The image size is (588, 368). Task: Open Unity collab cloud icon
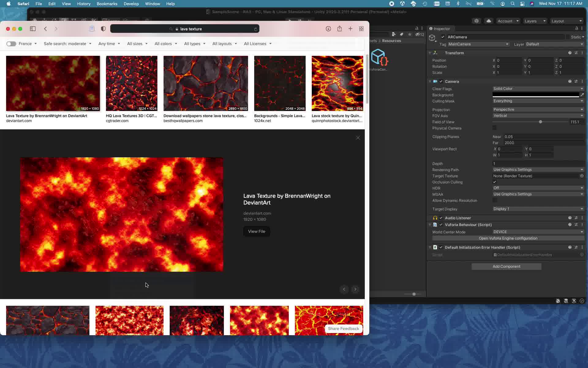pyautogui.click(x=488, y=21)
